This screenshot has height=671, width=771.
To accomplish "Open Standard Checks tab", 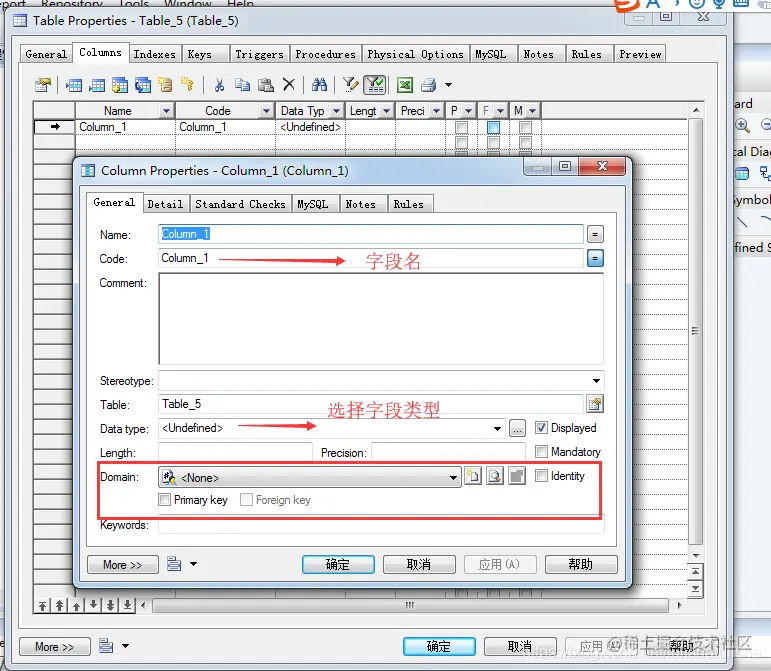I will point(240,204).
